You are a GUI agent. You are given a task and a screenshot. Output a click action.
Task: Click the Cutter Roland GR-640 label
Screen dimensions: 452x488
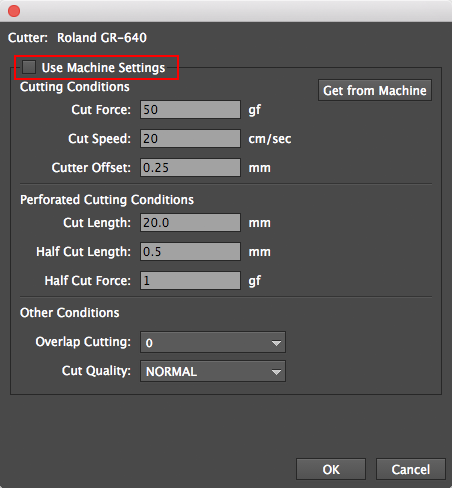(77, 38)
